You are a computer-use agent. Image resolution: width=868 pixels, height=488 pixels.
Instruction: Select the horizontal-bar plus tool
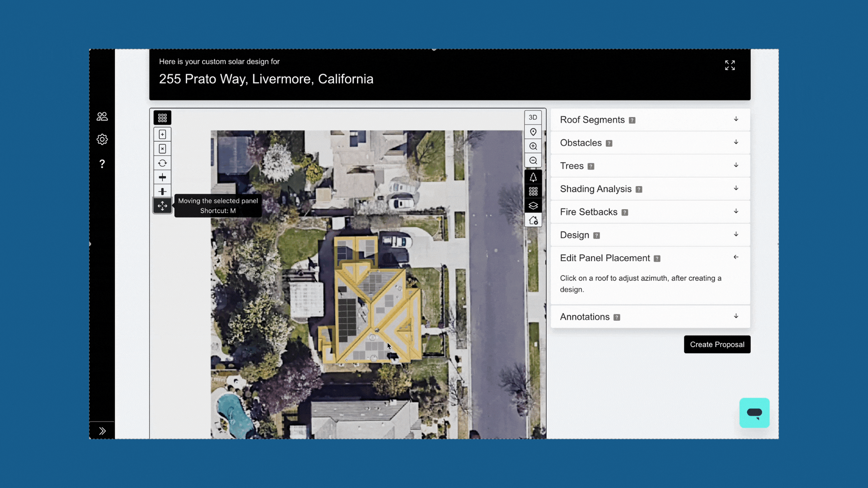[162, 177]
